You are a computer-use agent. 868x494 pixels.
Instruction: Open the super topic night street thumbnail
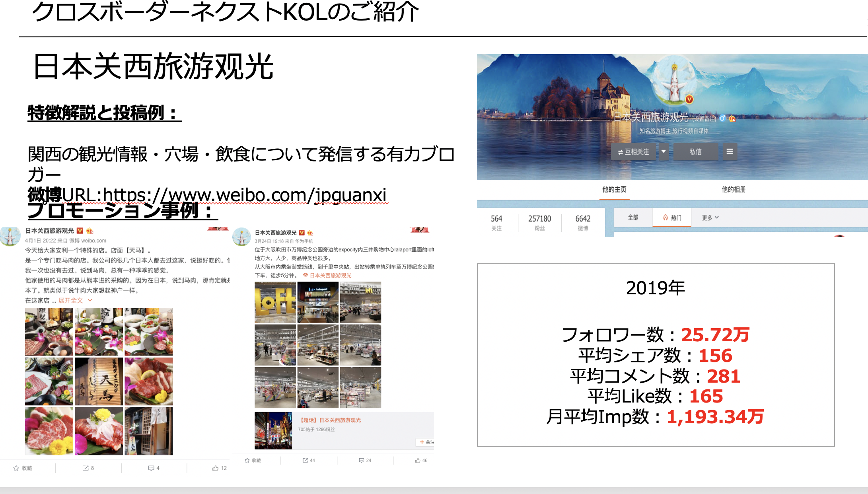[x=273, y=431]
